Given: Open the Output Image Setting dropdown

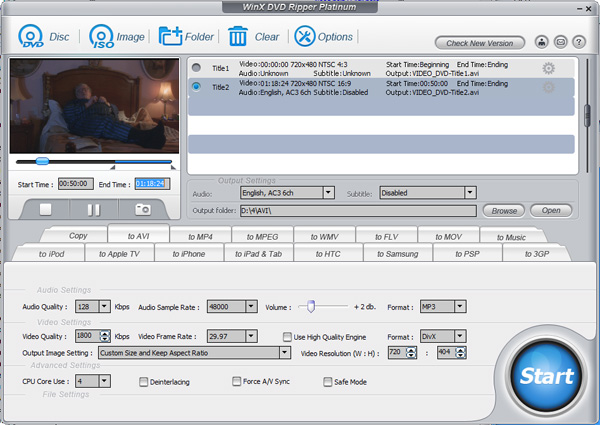Looking at the screenshot, I should [284, 352].
